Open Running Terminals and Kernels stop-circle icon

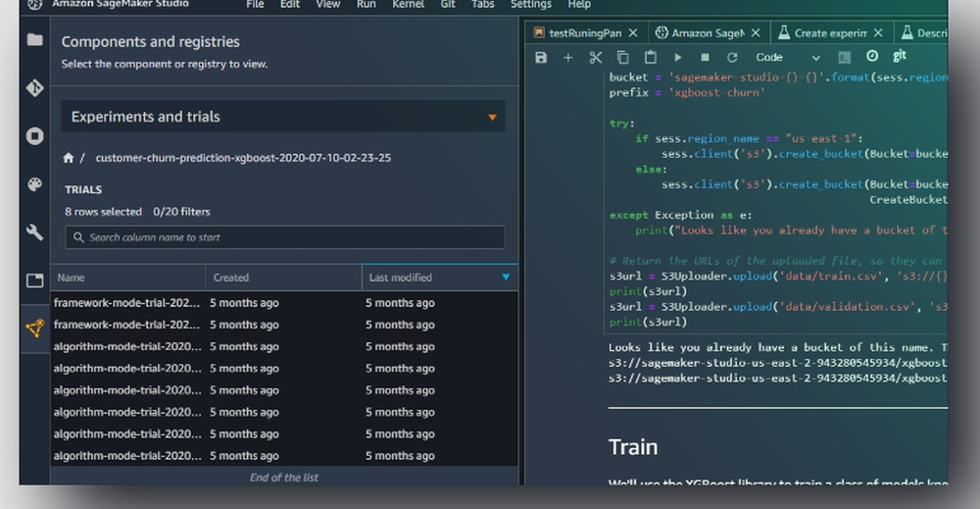[35, 135]
